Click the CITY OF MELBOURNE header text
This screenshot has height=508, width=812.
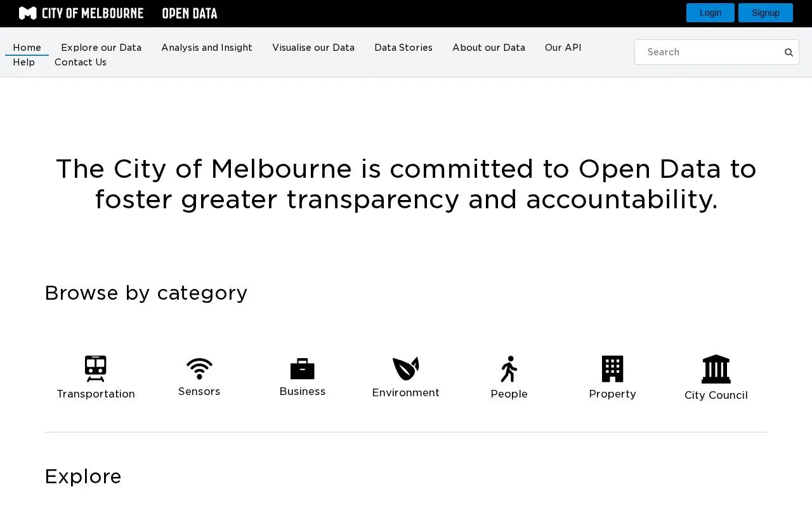tap(93, 13)
